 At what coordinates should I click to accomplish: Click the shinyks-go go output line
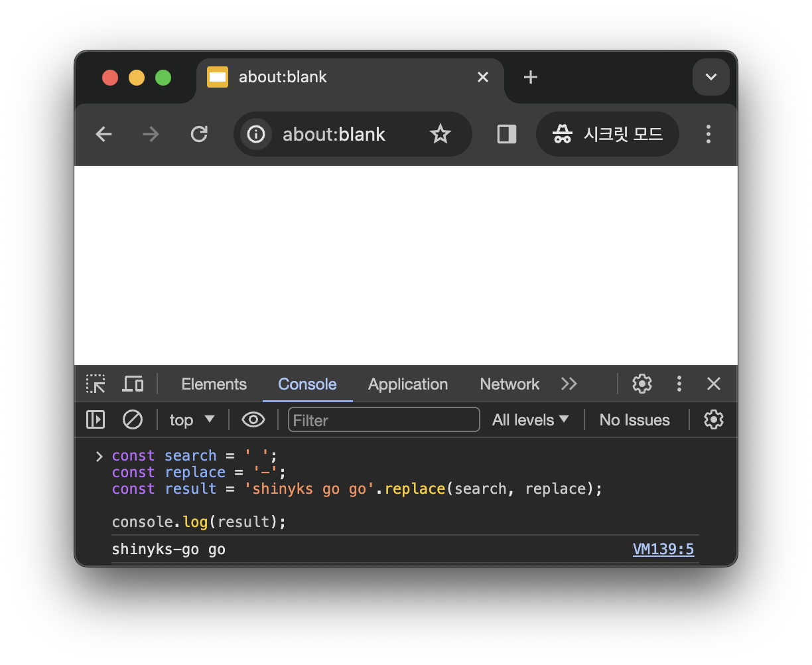coord(169,550)
